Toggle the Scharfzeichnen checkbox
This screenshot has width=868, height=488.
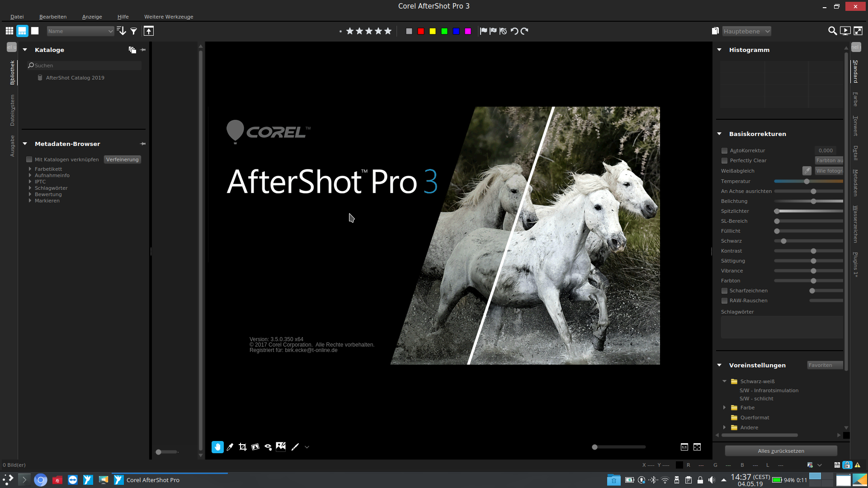(x=724, y=291)
